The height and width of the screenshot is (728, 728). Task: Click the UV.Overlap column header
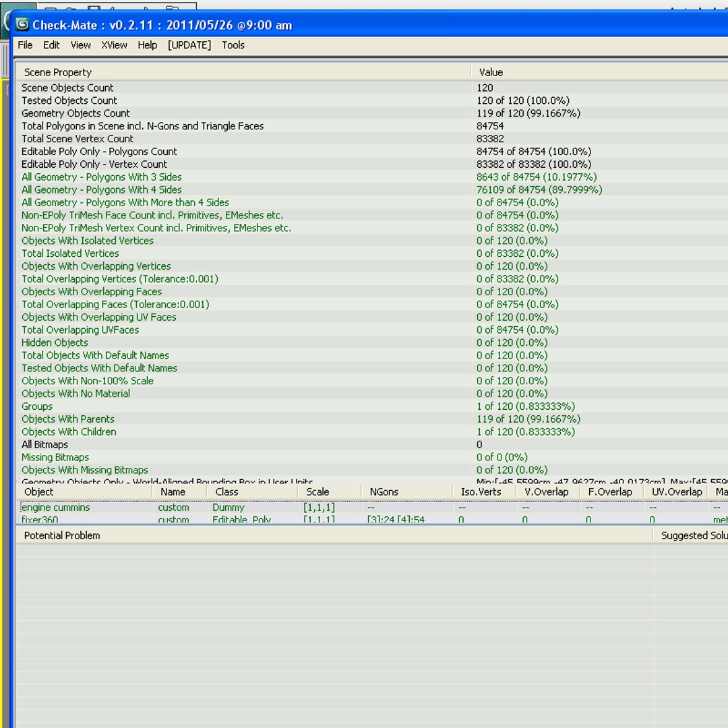(675, 491)
